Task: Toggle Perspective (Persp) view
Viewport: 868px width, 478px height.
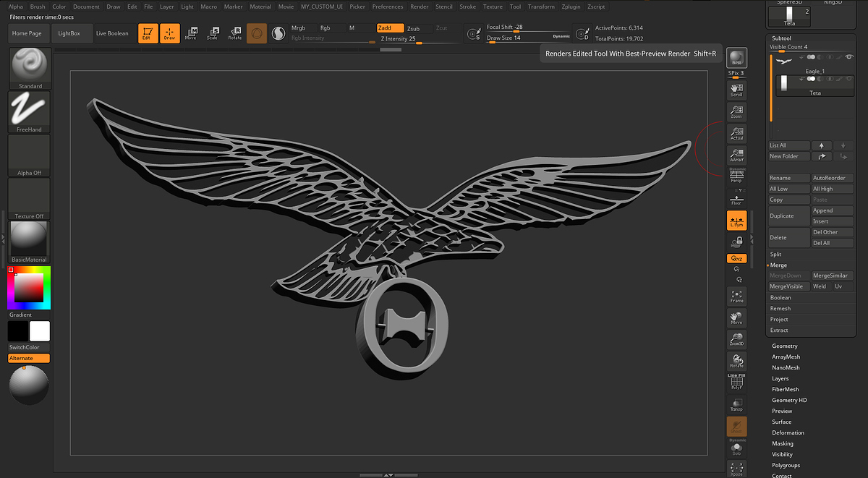Action: (x=736, y=176)
